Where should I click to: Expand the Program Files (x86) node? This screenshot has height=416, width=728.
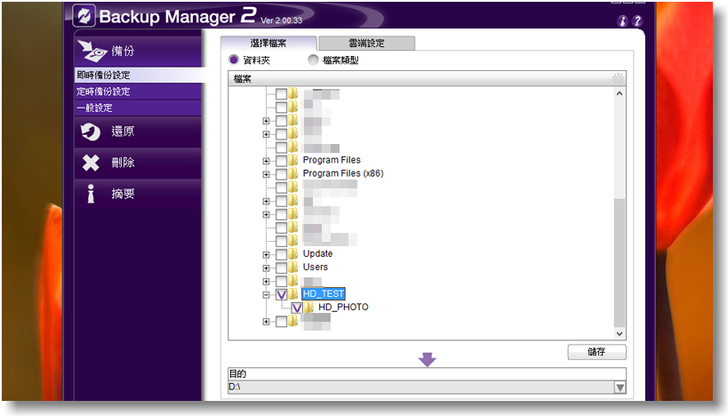[x=266, y=175]
